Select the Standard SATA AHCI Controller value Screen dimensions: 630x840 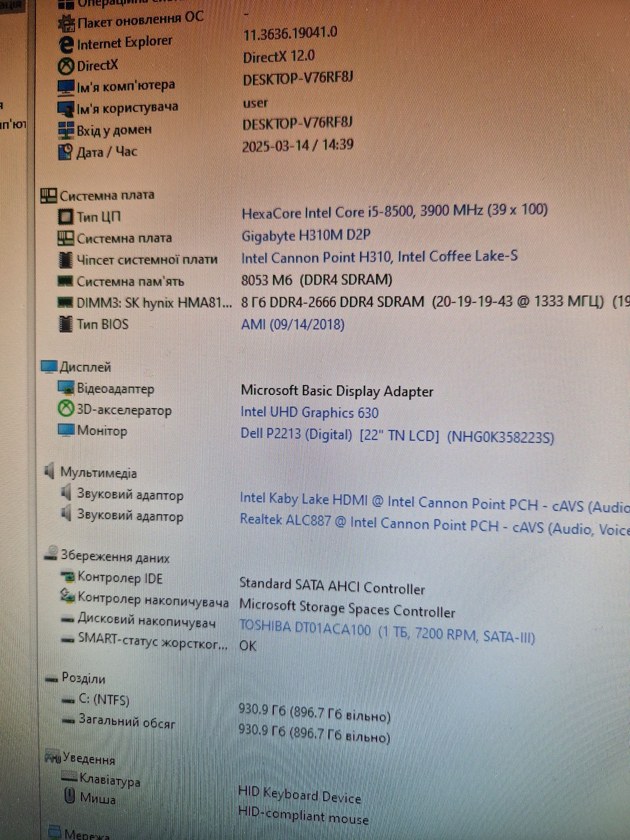tap(332, 586)
